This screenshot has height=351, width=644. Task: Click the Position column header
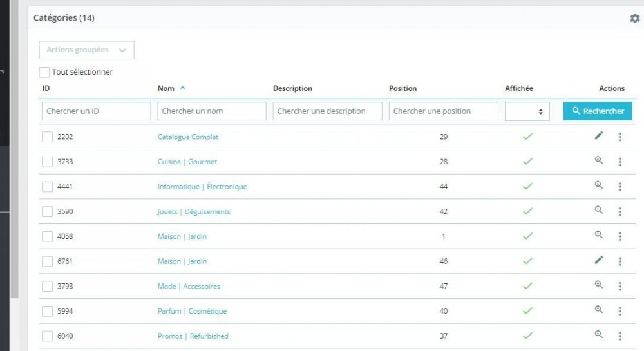[402, 88]
